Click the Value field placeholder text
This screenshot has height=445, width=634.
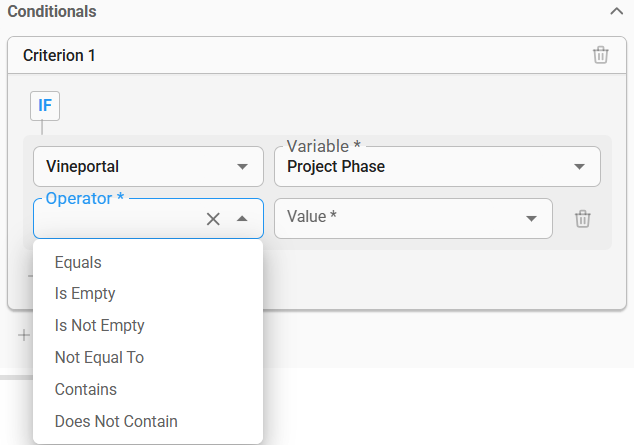312,216
